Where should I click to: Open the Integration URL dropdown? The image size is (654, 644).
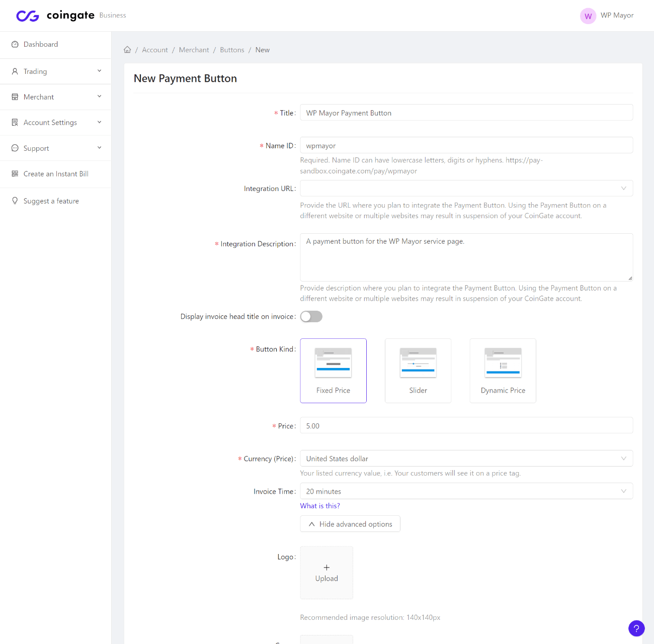tap(466, 189)
